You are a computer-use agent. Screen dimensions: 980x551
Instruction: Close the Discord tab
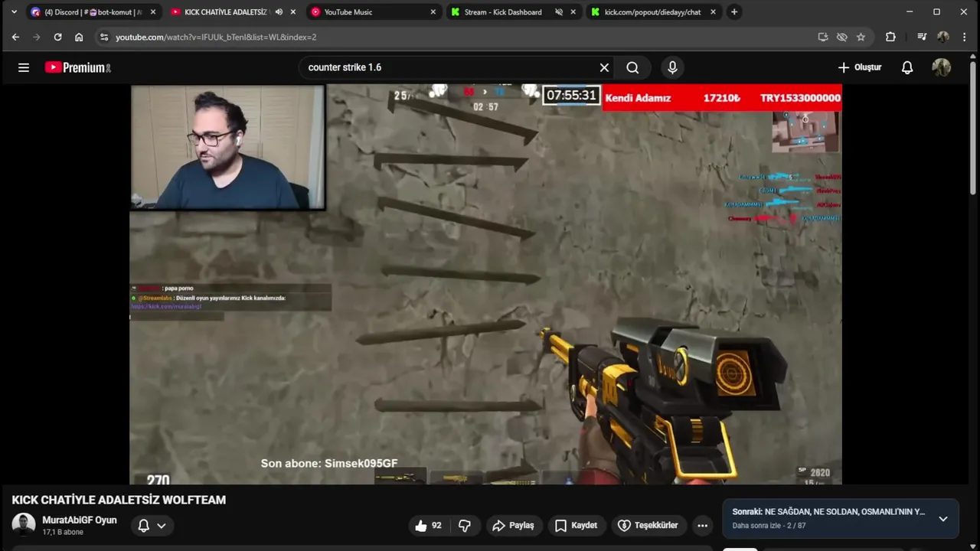(152, 12)
